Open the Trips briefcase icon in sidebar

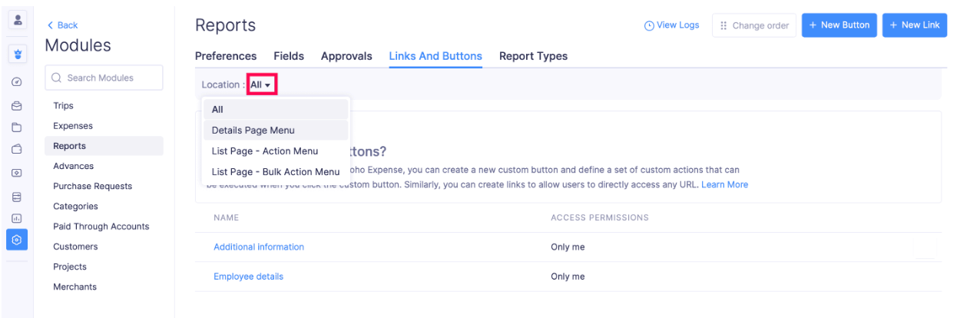pyautogui.click(x=17, y=106)
